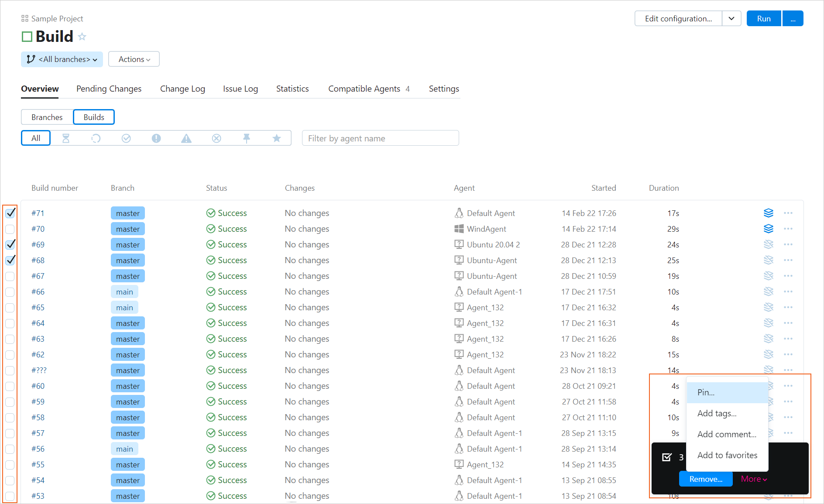Image resolution: width=824 pixels, height=504 pixels.
Task: Expand the Actions menu
Action: pyautogui.click(x=134, y=59)
